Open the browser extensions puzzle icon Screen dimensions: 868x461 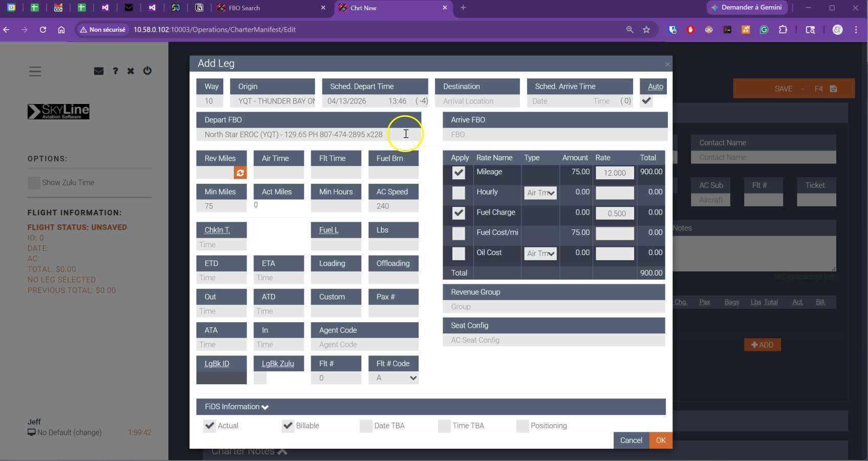point(783,30)
